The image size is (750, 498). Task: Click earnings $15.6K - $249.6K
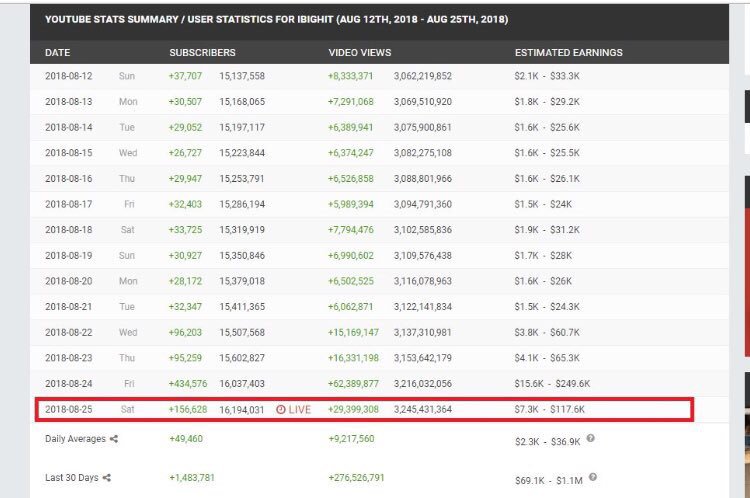552,384
